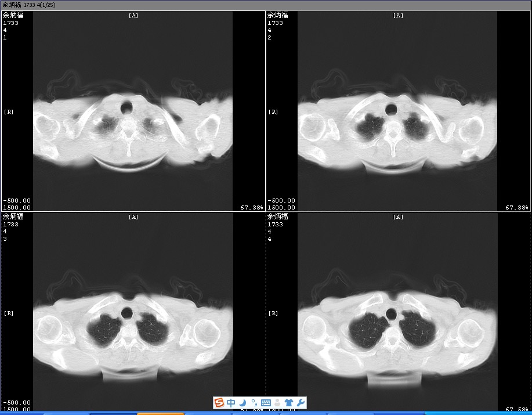Click the '[A]' anterior marker in slice 2 panel
The image size is (532, 415).
click(398, 16)
